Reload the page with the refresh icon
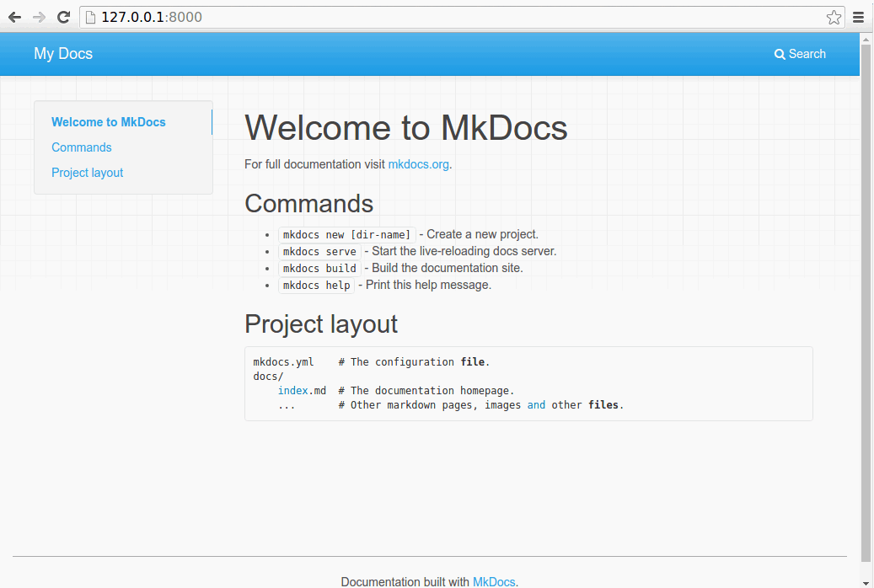This screenshot has width=874, height=588. 63,18
